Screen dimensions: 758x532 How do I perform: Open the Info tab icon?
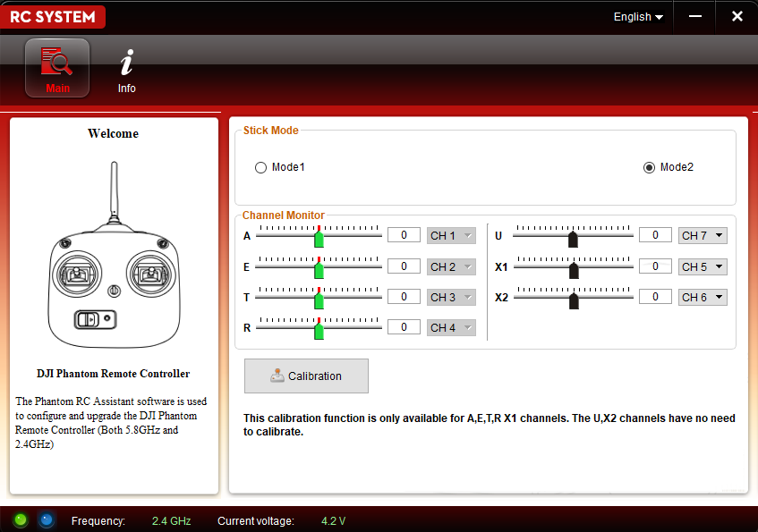pos(127,70)
